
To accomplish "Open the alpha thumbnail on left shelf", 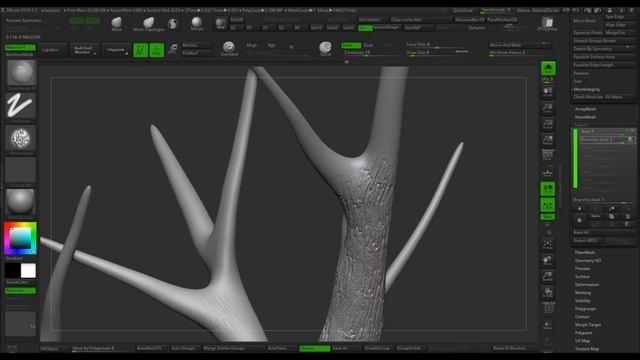I will 21,139.
